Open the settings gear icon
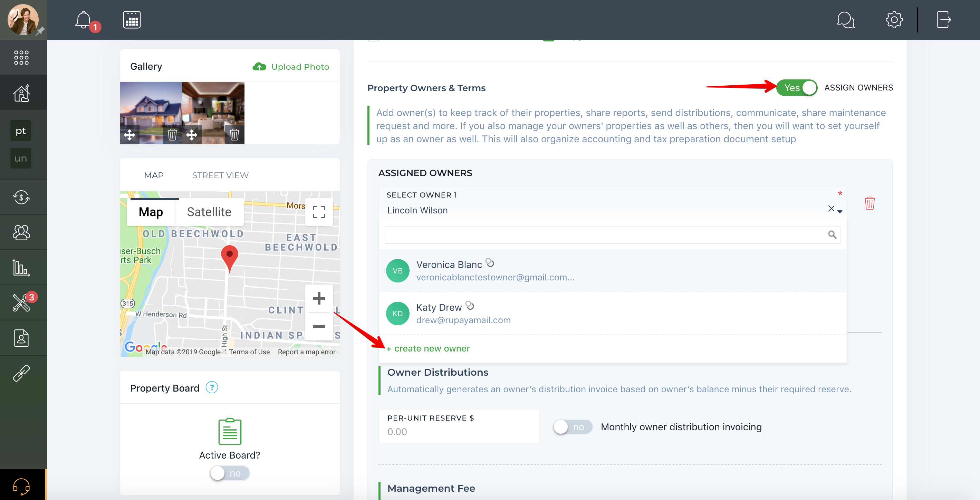 click(894, 20)
